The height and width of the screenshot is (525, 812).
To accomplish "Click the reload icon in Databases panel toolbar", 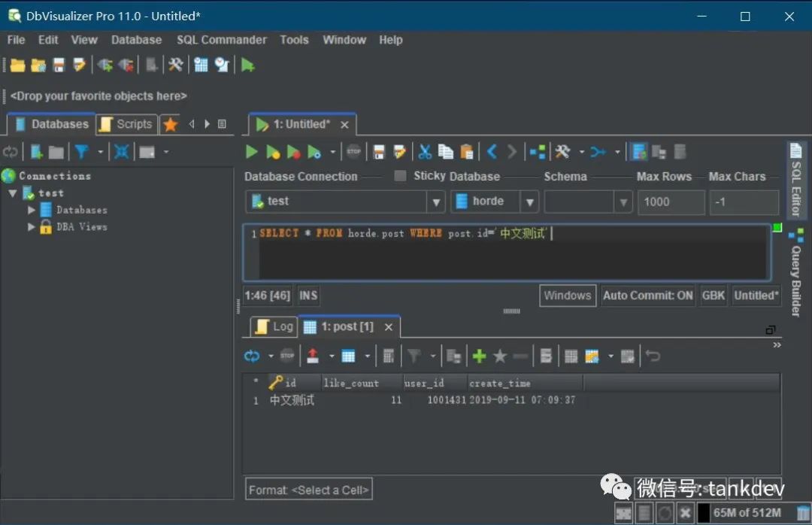I will [10, 152].
